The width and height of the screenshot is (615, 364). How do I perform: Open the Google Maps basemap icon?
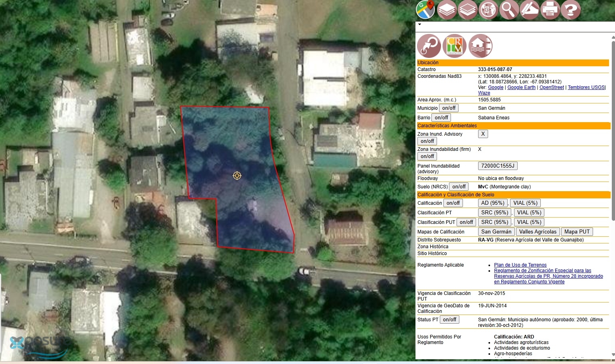[x=425, y=10]
